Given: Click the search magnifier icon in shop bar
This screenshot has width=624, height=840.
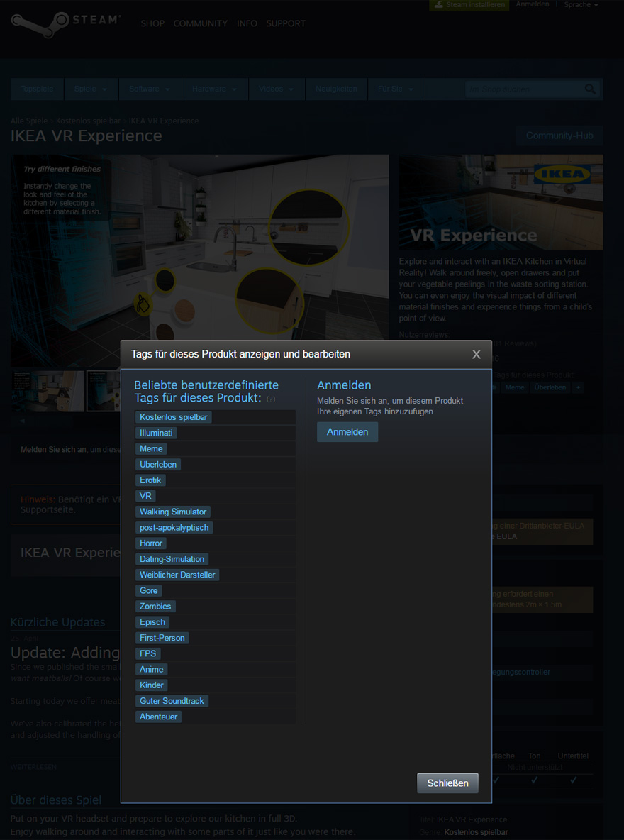Looking at the screenshot, I should [x=590, y=89].
